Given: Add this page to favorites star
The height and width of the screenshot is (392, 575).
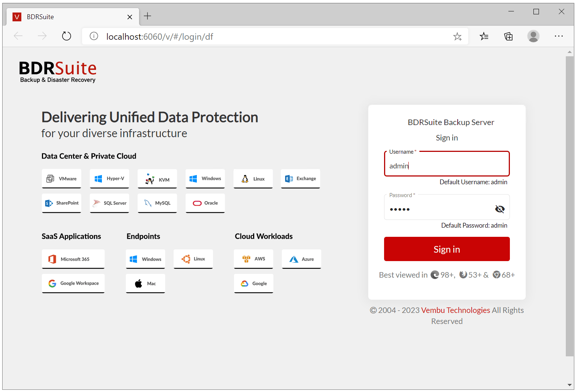Looking at the screenshot, I should tap(457, 36).
